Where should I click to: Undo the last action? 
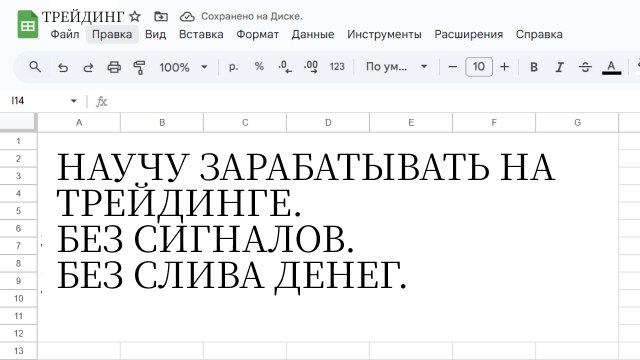click(x=63, y=67)
